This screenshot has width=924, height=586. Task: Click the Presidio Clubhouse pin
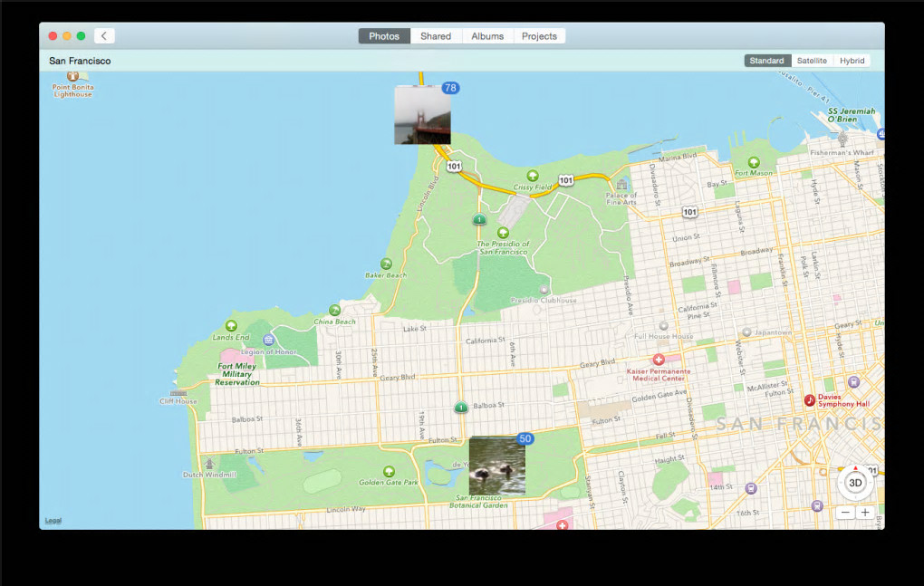544,290
